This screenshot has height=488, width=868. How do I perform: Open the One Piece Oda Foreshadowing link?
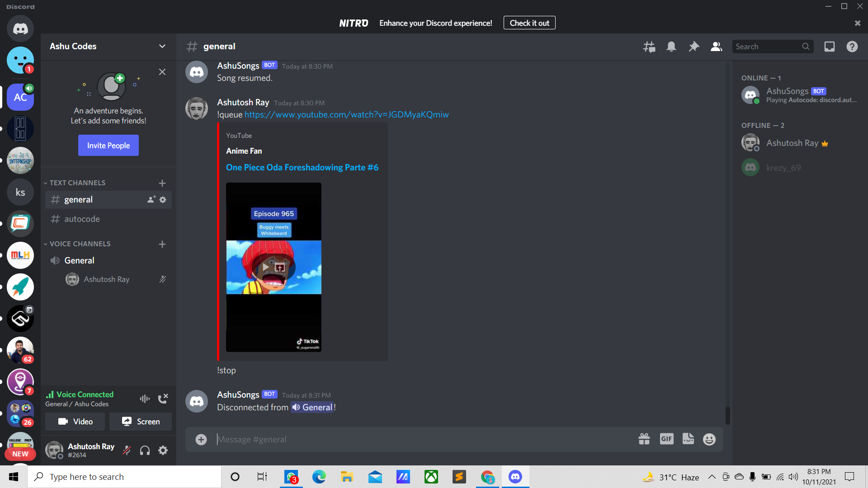[x=302, y=168]
